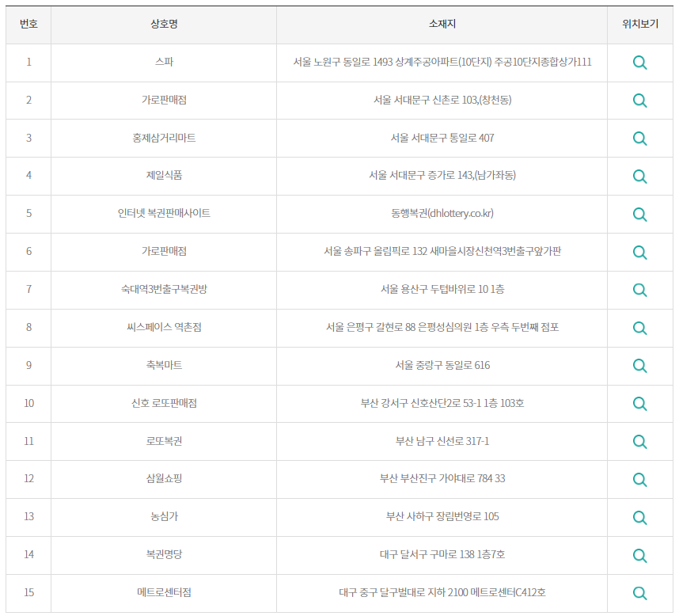Click location icon for 메트로센터점
The image size is (679, 616).
tap(639, 593)
